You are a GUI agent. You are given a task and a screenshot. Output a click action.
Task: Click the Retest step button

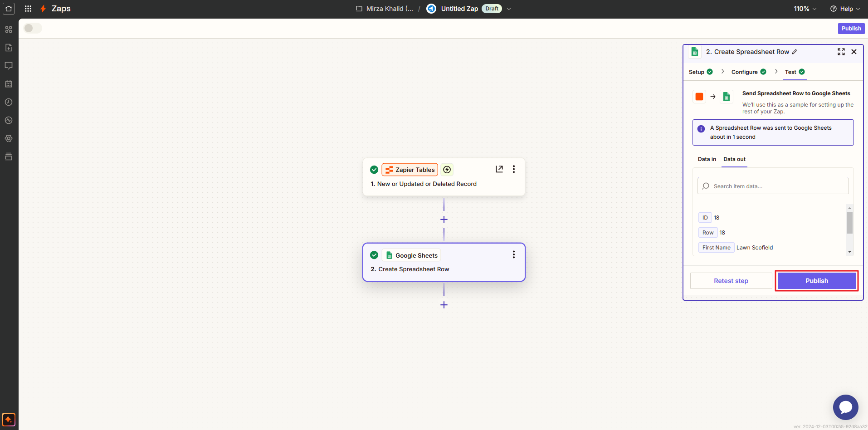[x=731, y=280]
